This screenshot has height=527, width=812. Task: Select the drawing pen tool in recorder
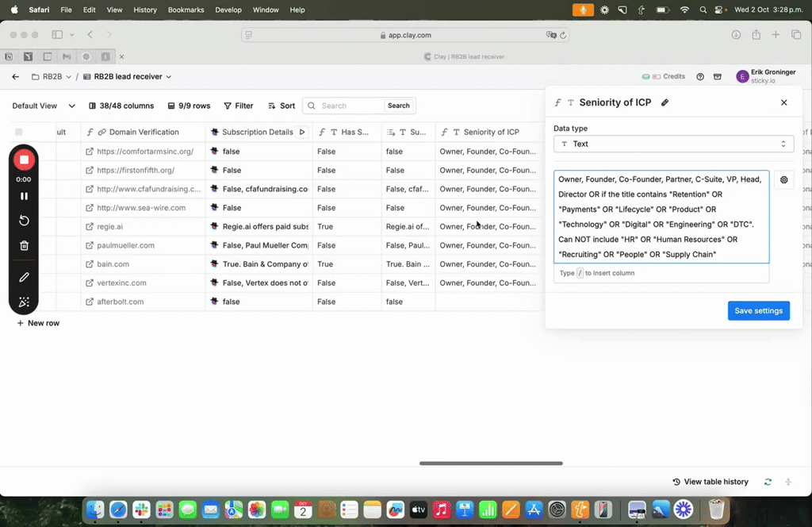[24, 277]
